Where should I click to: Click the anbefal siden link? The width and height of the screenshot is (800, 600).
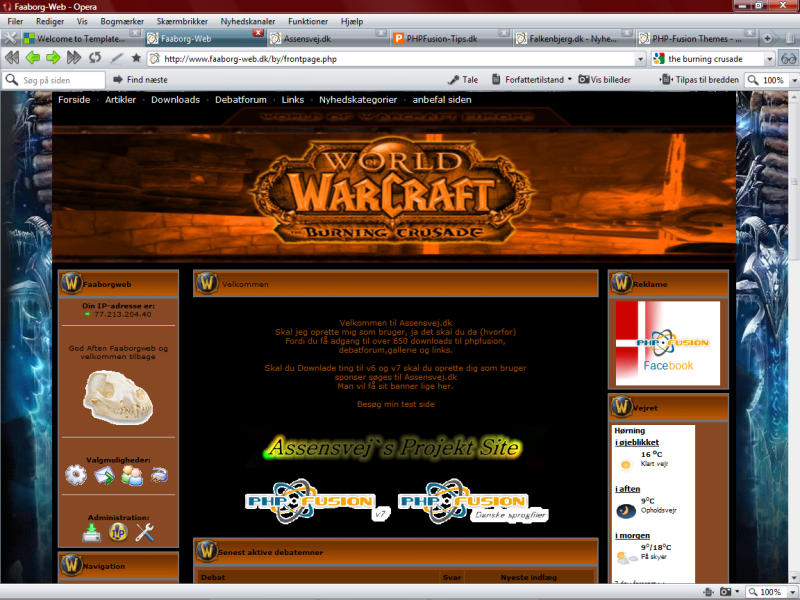tap(442, 99)
